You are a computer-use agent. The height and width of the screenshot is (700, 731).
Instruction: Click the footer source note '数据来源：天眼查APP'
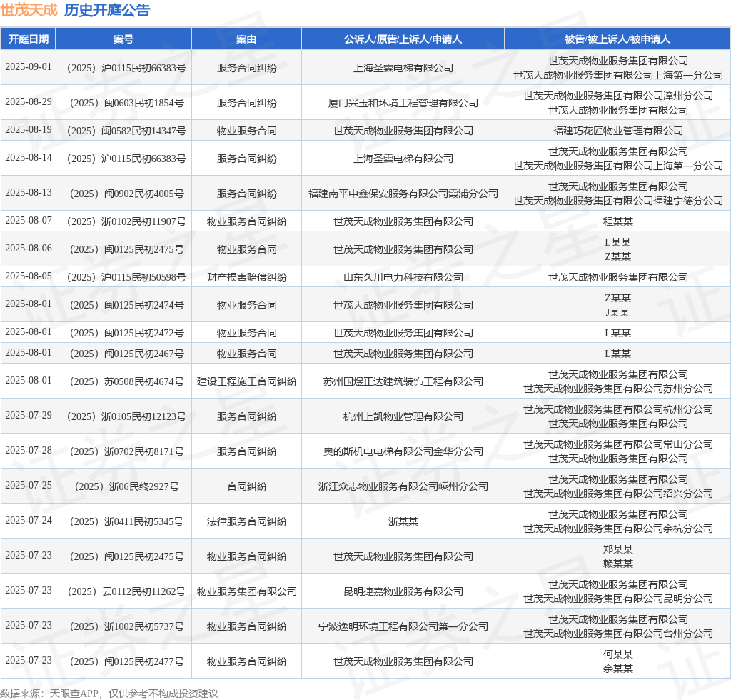[x=49, y=694]
